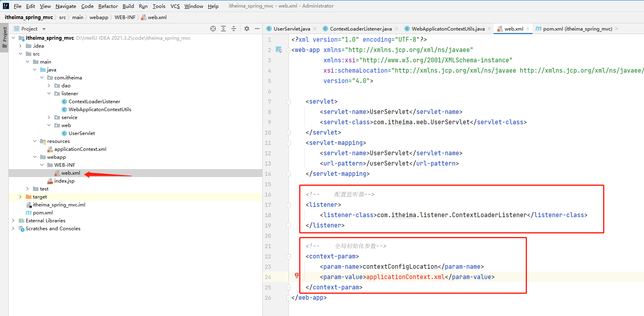Switch to ContextLoaderListener.java tab
Viewport: 644px width, 316px height.
361,29
